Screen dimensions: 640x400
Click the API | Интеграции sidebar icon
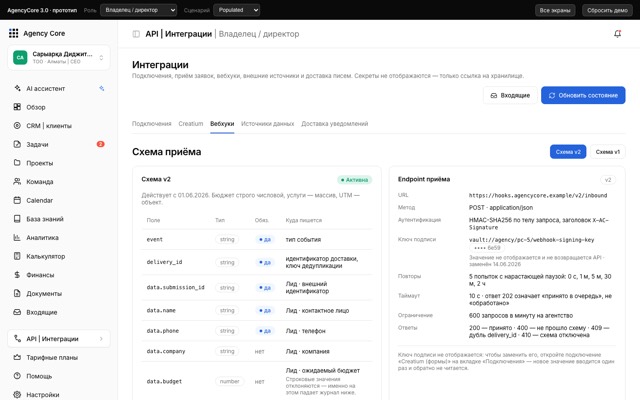(x=17, y=339)
